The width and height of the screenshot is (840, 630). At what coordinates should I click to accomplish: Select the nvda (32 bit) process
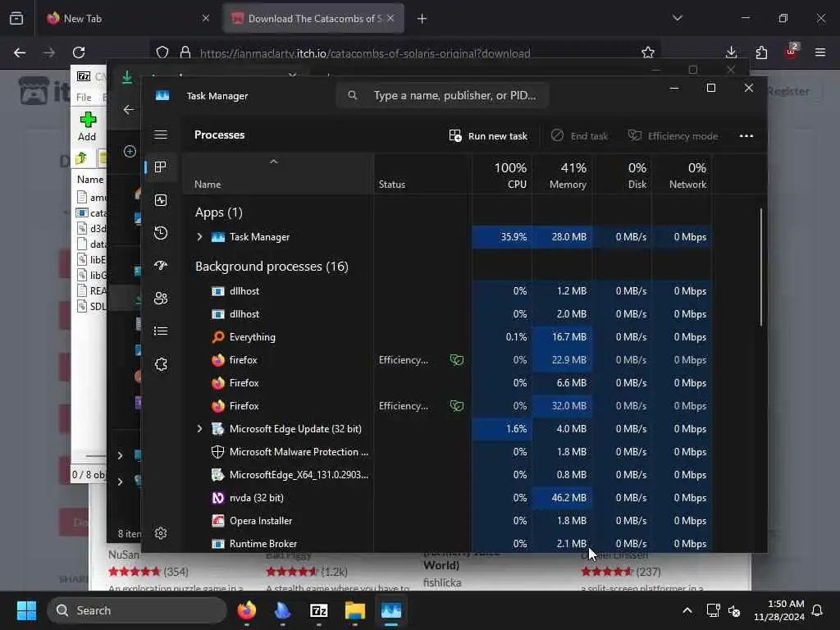448,498
